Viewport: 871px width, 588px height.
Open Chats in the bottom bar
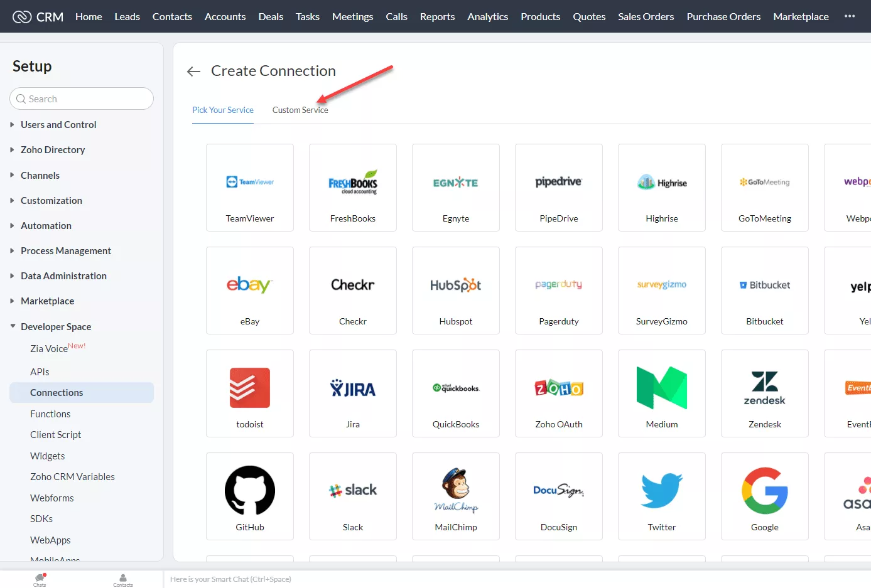(x=40, y=580)
